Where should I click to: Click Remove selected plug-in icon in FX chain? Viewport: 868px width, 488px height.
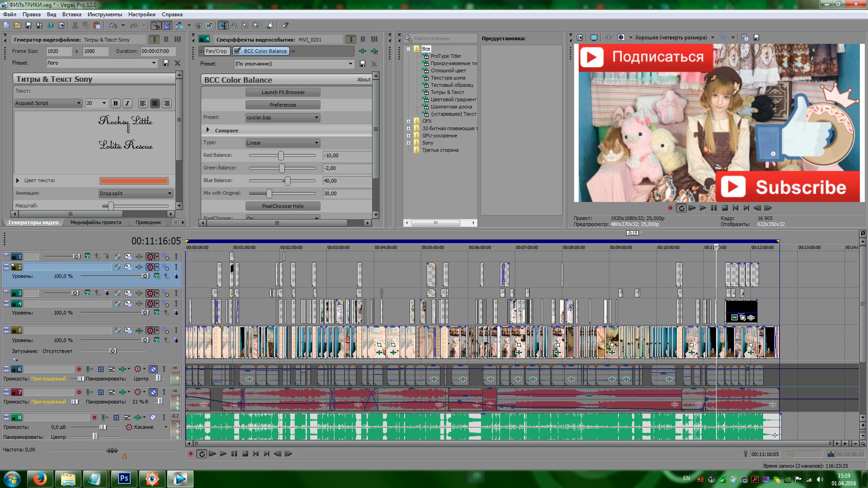[x=374, y=52]
